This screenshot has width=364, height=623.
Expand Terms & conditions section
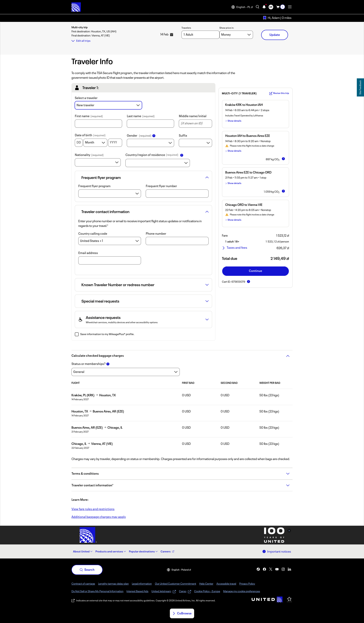coord(182,474)
